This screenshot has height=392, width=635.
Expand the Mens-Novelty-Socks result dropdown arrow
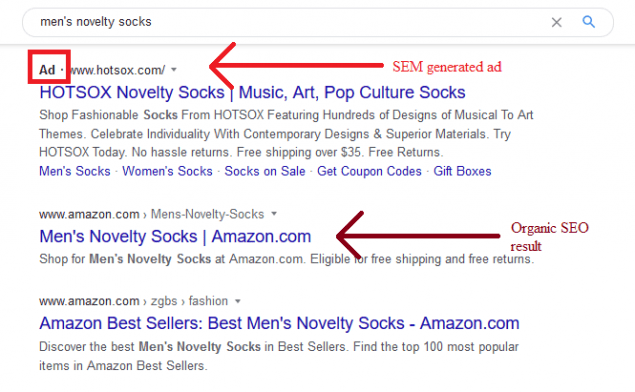[274, 213]
